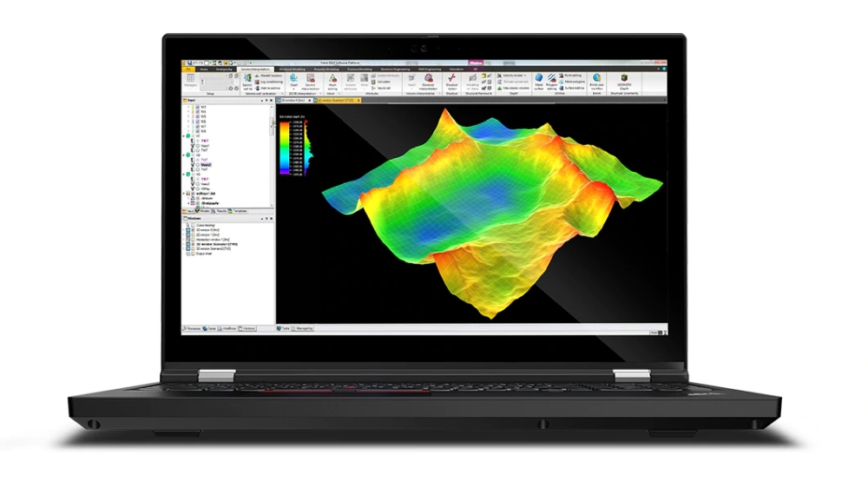Click Enrich your workflow icon

(596, 82)
